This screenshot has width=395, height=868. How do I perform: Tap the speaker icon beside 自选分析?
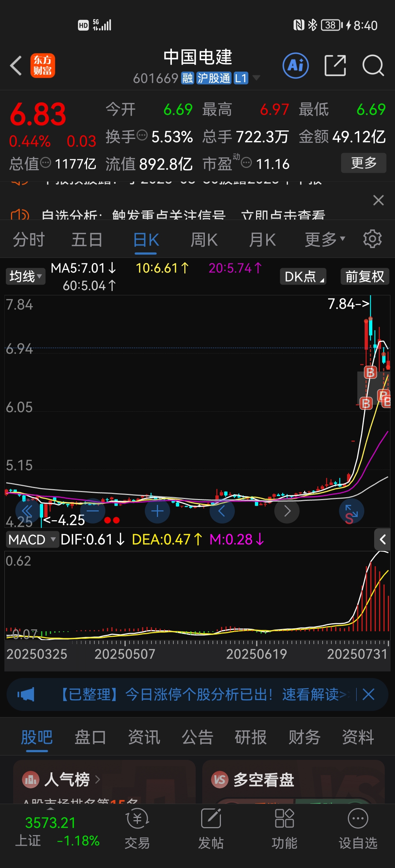coord(20,215)
